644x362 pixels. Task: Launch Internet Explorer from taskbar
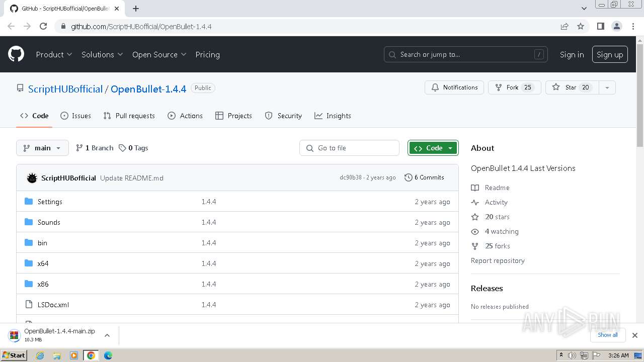(40, 355)
